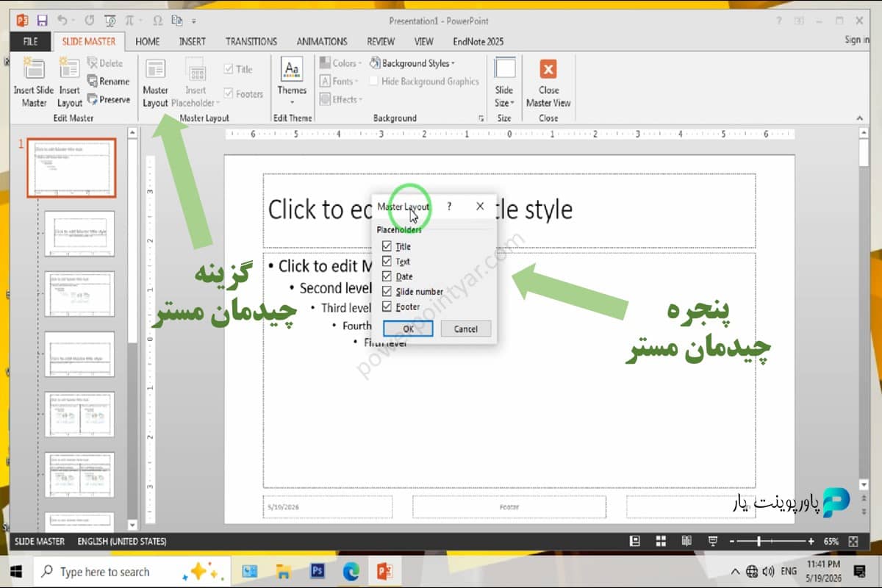Click Reading View icon in status bar

[x=686, y=541]
